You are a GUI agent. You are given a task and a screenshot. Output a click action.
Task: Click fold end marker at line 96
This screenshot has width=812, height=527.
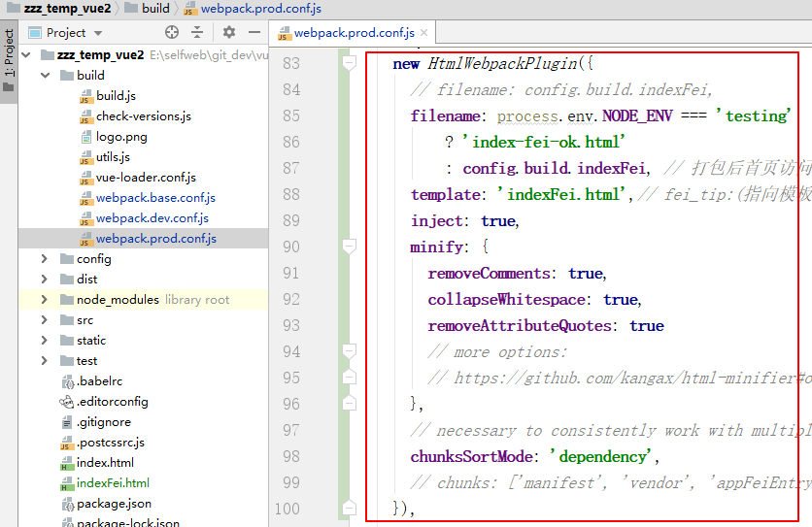click(350, 404)
